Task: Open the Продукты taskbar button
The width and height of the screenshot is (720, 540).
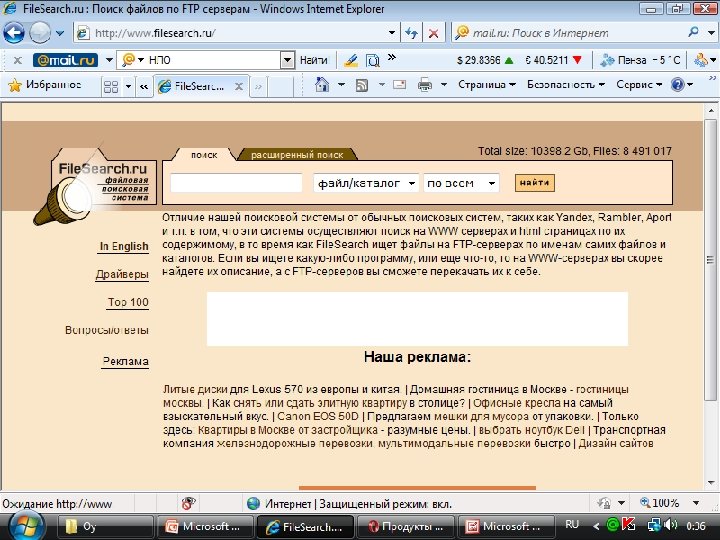Action: [405, 526]
